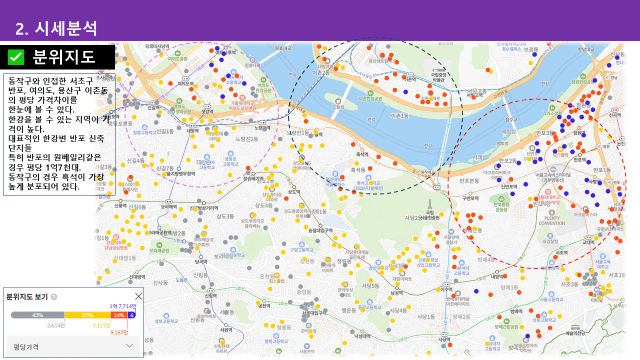Expand the 평당가격 dropdown
This screenshot has width=640, height=360.
click(x=73, y=347)
